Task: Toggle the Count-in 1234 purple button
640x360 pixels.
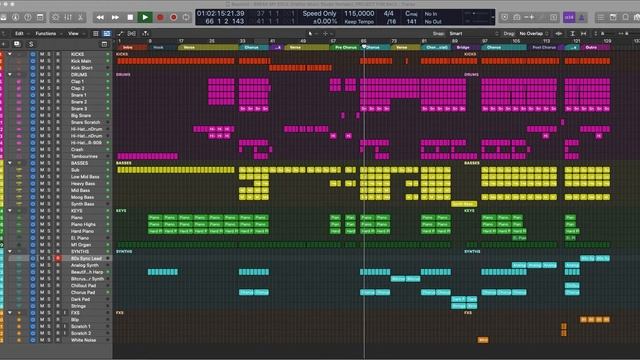Action: [569, 18]
